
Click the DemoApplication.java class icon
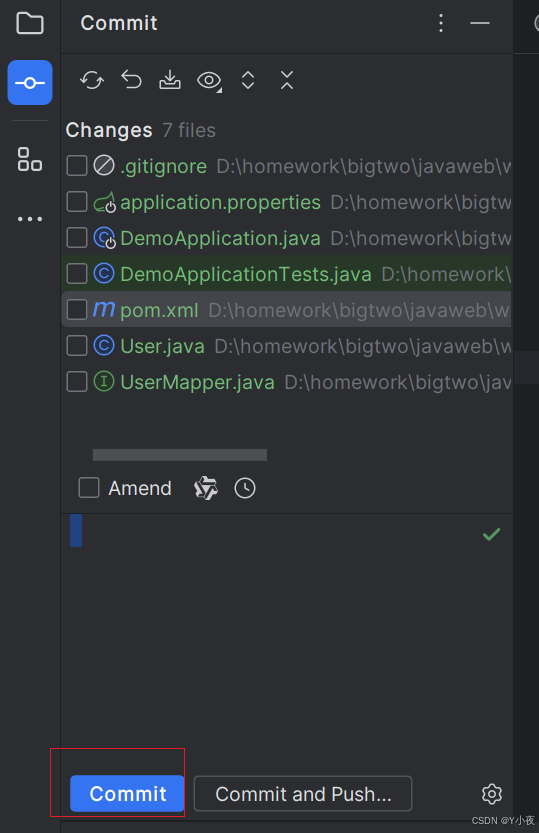[105, 238]
